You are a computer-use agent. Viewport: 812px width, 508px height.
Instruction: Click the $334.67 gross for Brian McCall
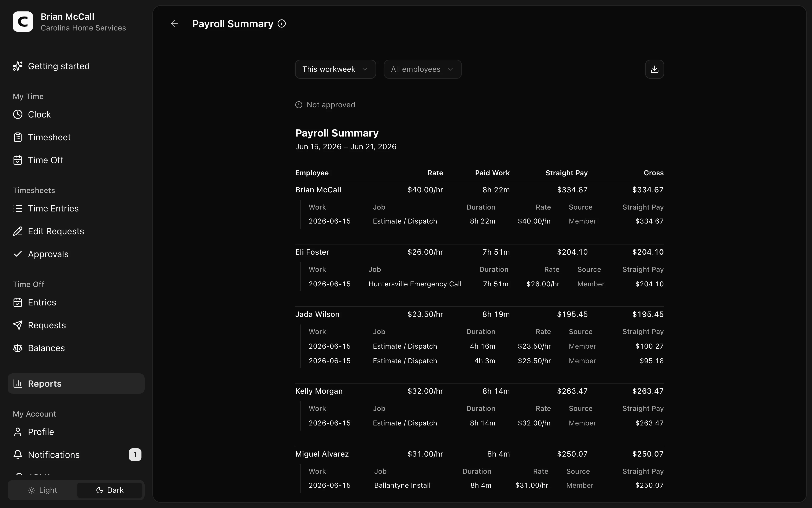pyautogui.click(x=648, y=190)
